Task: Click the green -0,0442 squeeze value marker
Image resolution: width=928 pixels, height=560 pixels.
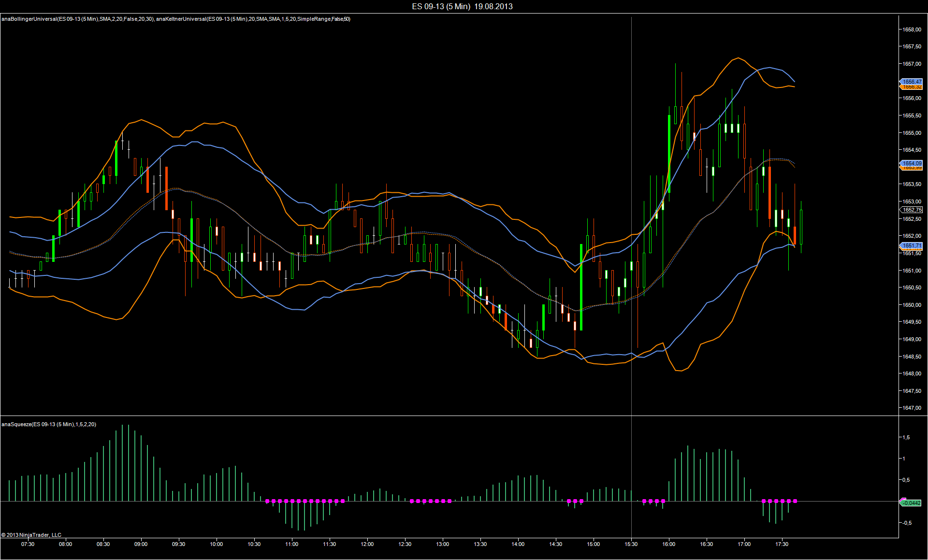Action: click(x=912, y=503)
